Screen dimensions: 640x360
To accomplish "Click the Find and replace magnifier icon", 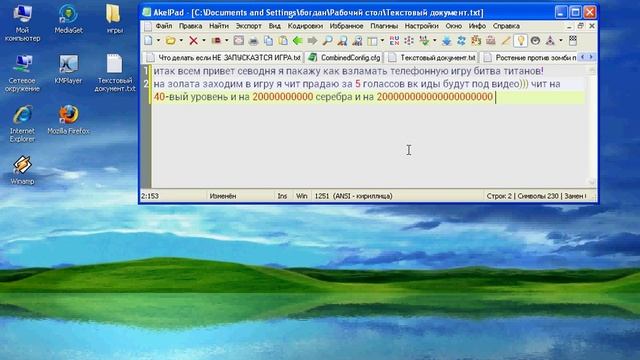I will point(357,40).
